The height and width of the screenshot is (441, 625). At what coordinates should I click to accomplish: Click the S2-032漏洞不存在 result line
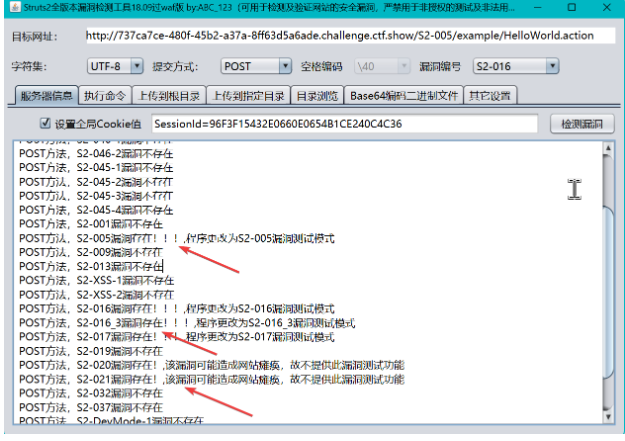[91, 394]
